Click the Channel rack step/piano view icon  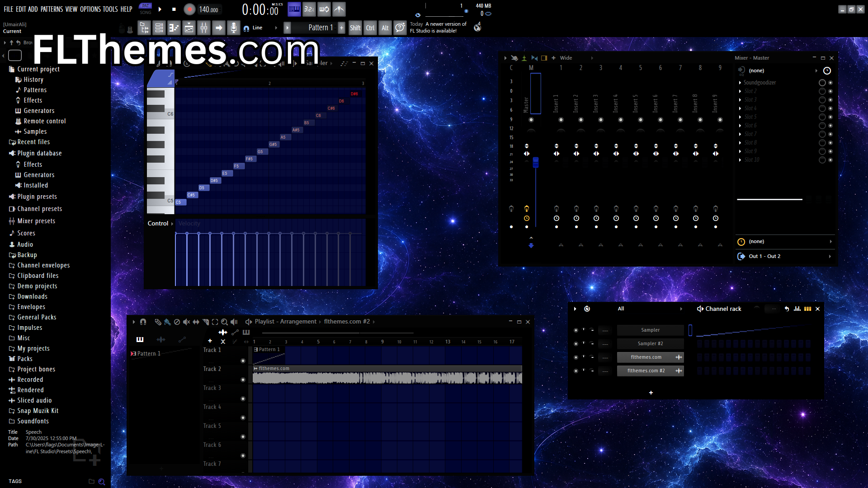point(807,309)
